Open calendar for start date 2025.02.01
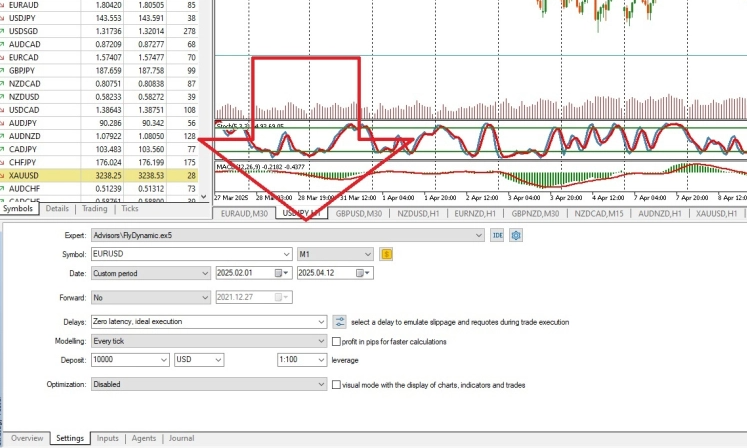The width and height of the screenshot is (747, 448). pyautogui.click(x=281, y=273)
